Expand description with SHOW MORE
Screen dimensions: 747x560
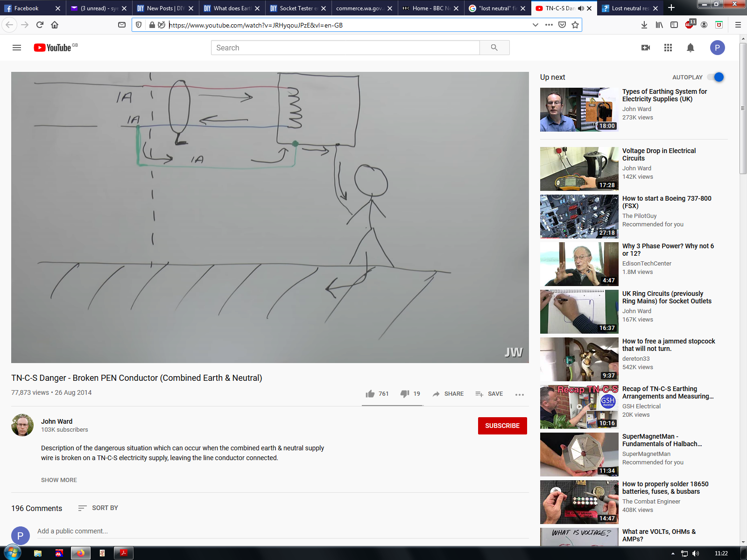point(59,480)
